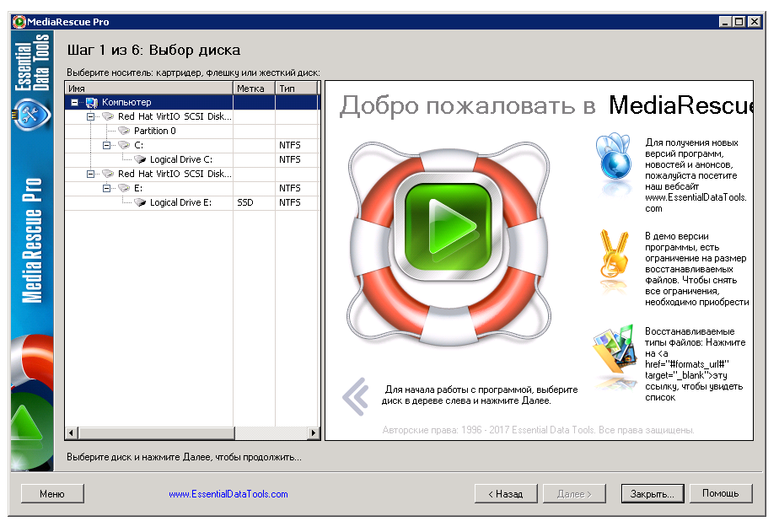Collapse the Компьютер tree node
Image resolution: width=779 pixels, height=532 pixels.
click(74, 103)
